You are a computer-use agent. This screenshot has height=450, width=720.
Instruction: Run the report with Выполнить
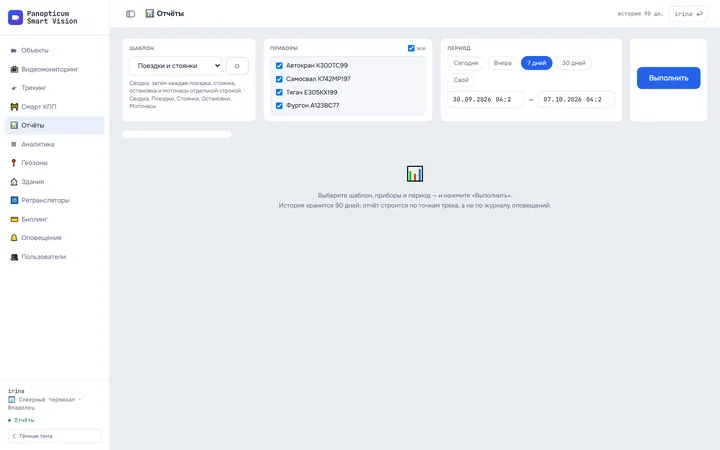(x=668, y=78)
